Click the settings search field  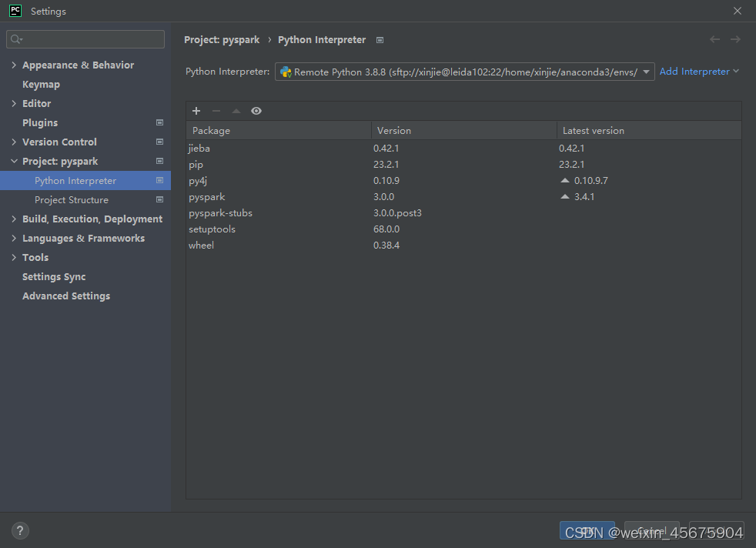point(85,38)
